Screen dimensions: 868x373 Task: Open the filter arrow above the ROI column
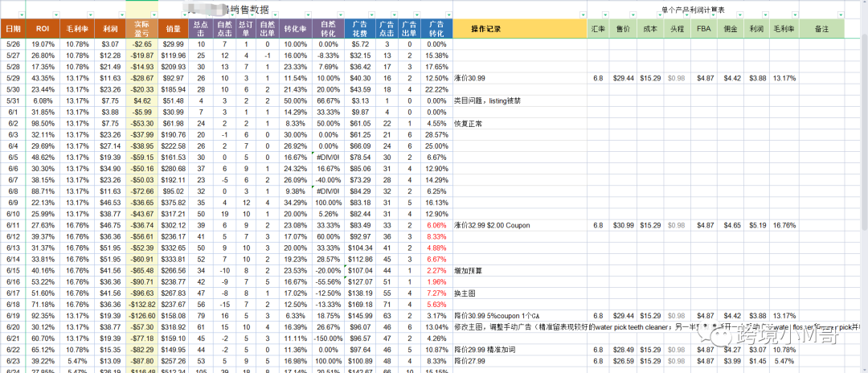(56, 15)
